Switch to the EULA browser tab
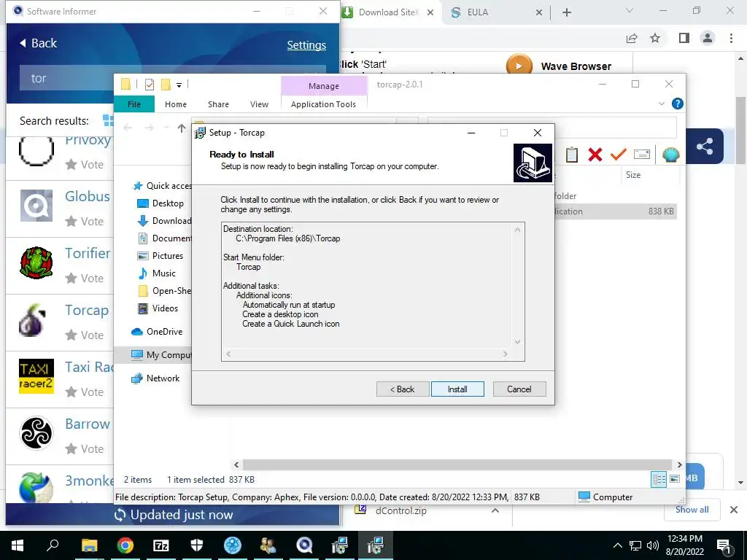The image size is (747, 560). tap(495, 12)
